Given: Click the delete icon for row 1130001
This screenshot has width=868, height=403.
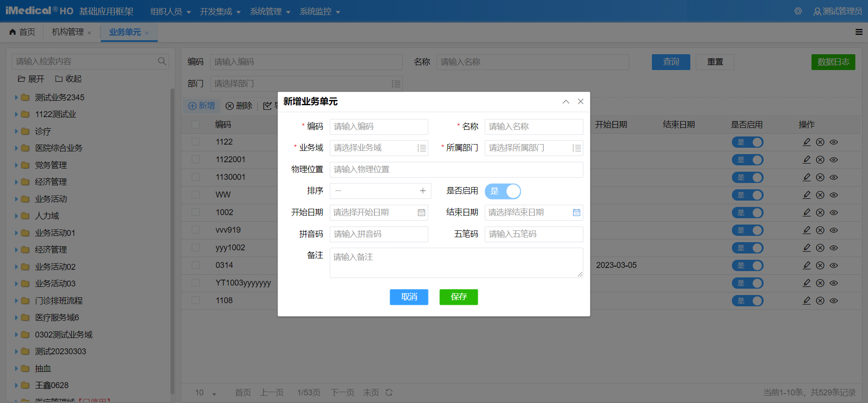Looking at the screenshot, I should coord(820,178).
